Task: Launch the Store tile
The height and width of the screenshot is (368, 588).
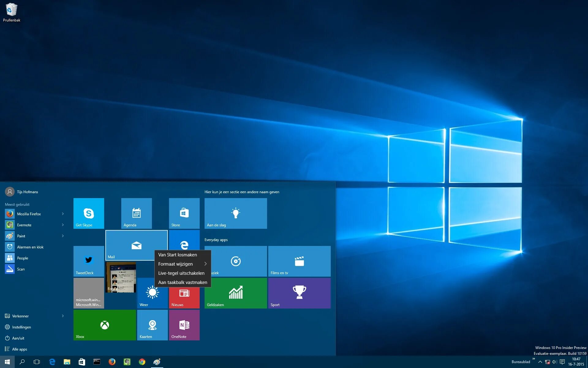Action: point(184,213)
